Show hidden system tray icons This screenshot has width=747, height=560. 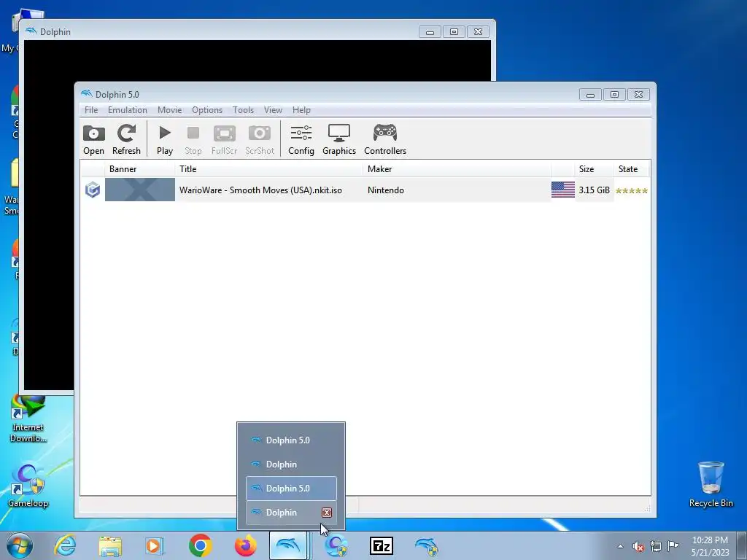(x=620, y=546)
